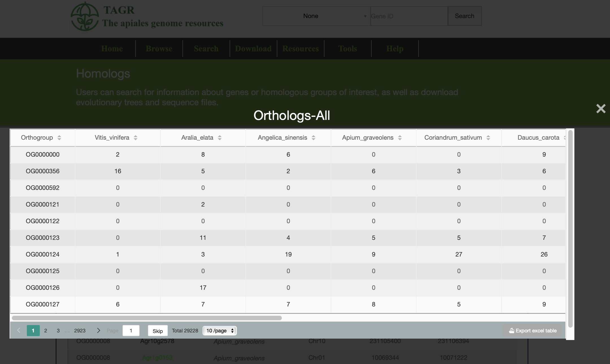The image size is (610, 364).
Task: Open the Home menu
Action: tap(112, 49)
